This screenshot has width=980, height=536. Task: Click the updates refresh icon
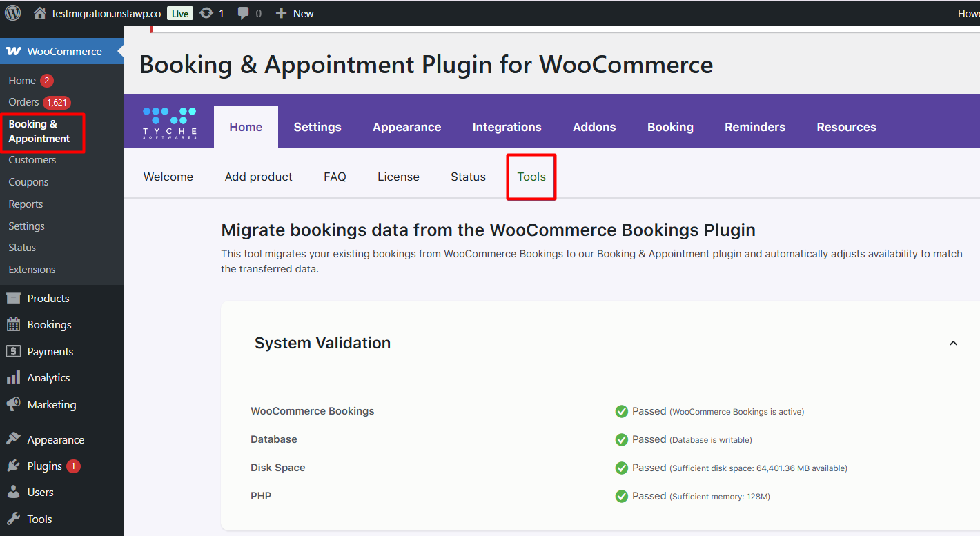point(206,13)
